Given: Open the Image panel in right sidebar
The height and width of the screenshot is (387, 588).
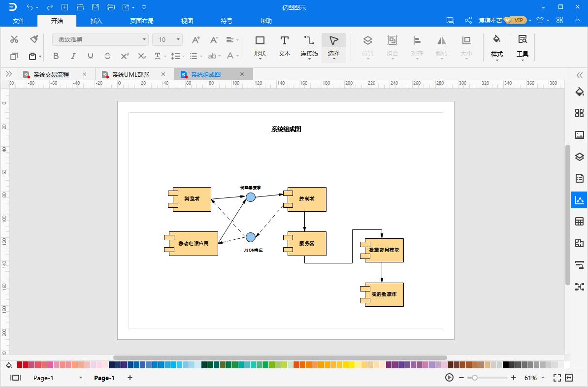Looking at the screenshot, I should 579,135.
